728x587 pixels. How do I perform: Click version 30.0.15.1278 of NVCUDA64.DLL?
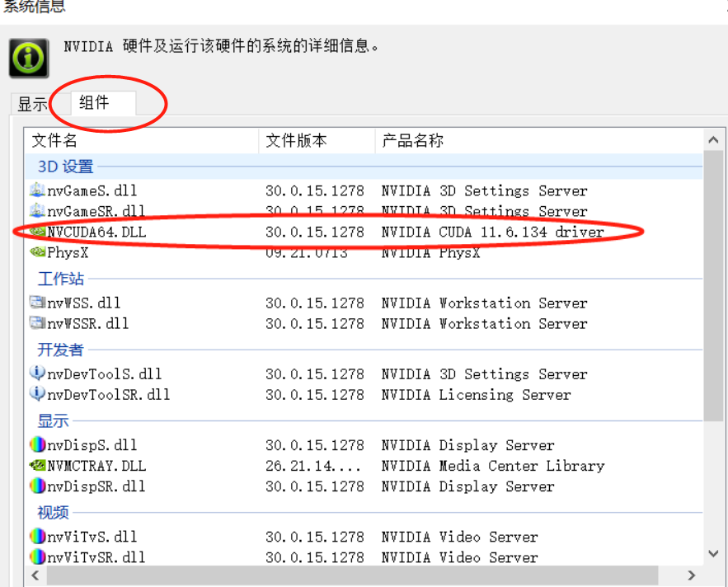click(x=315, y=232)
